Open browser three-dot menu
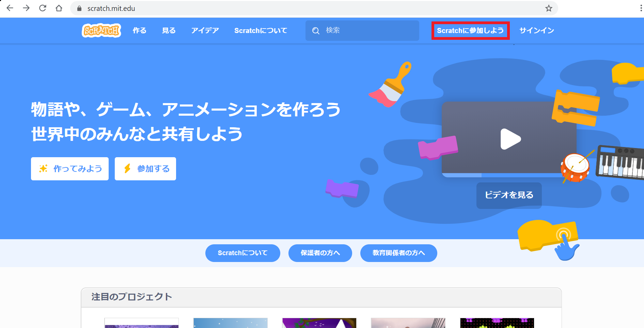The image size is (644, 328). pyautogui.click(x=641, y=8)
